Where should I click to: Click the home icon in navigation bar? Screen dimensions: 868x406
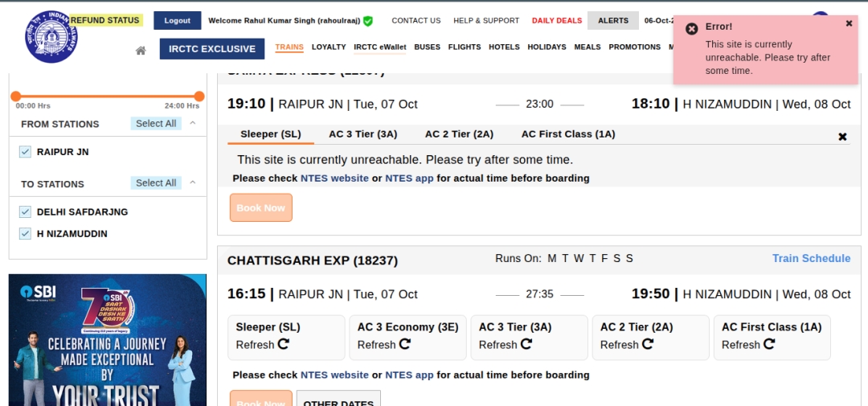tap(141, 50)
